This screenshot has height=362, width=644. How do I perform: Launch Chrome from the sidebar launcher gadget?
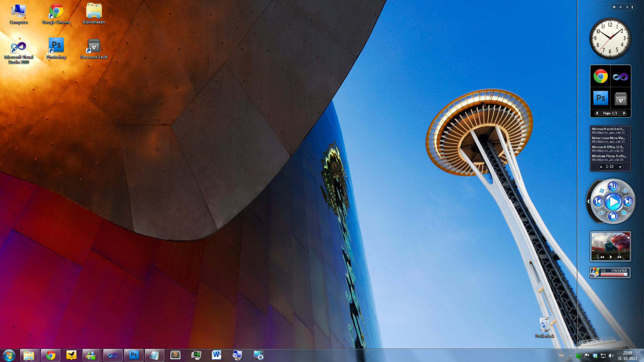pos(600,76)
